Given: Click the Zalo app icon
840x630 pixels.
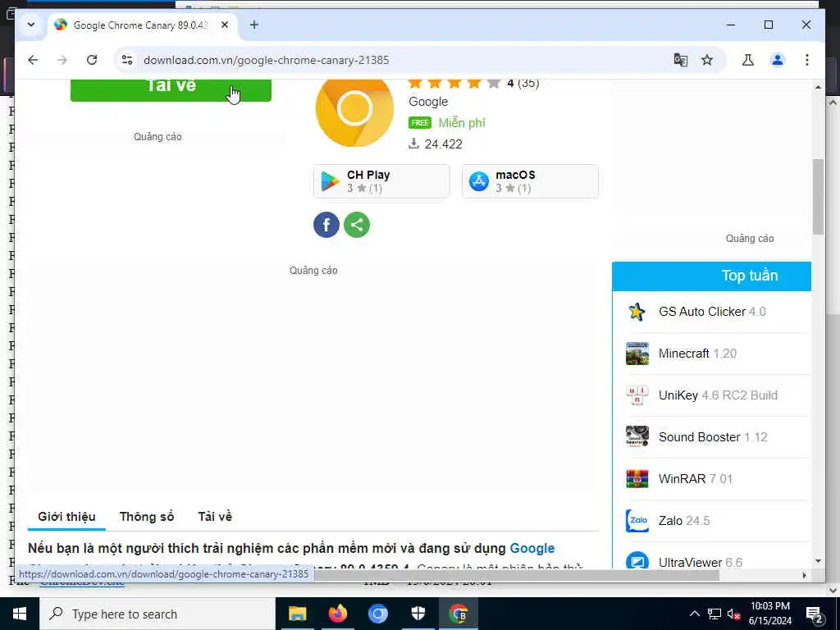Looking at the screenshot, I should point(637,521).
